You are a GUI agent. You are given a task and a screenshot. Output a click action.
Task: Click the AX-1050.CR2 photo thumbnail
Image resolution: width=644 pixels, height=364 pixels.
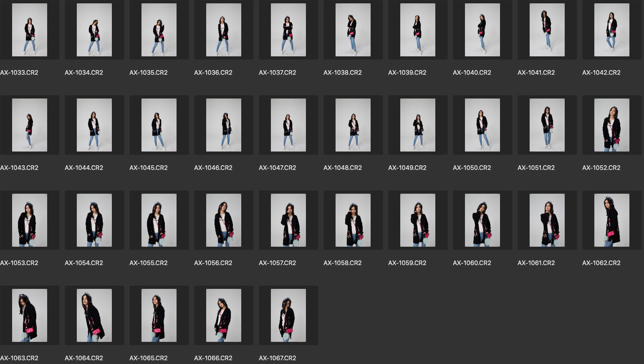(482, 125)
